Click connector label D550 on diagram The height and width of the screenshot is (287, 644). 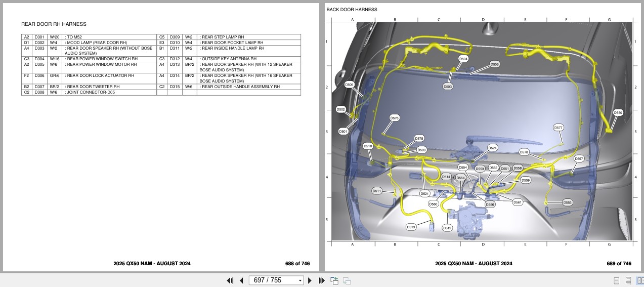618,113
